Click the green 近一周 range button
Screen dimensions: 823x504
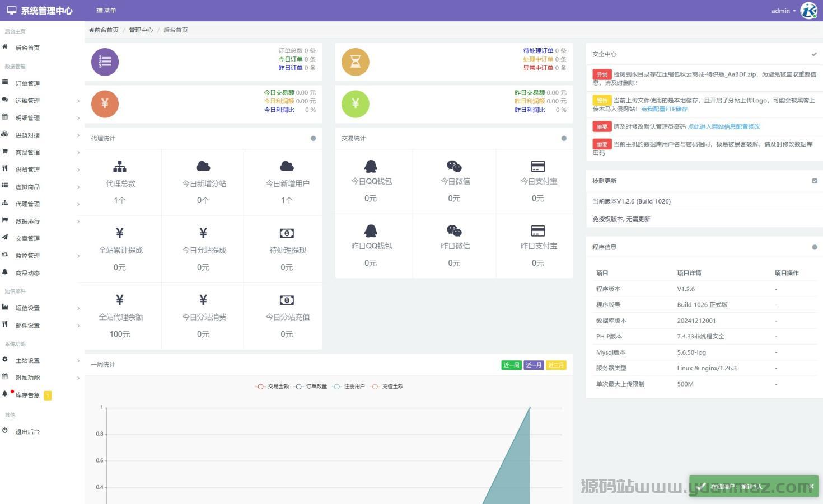coord(511,365)
